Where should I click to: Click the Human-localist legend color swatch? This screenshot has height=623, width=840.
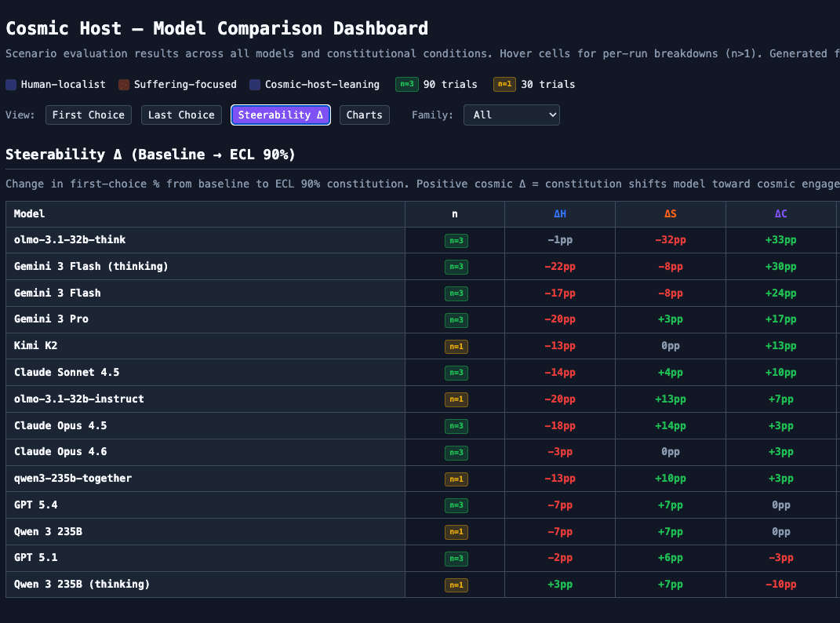11,84
